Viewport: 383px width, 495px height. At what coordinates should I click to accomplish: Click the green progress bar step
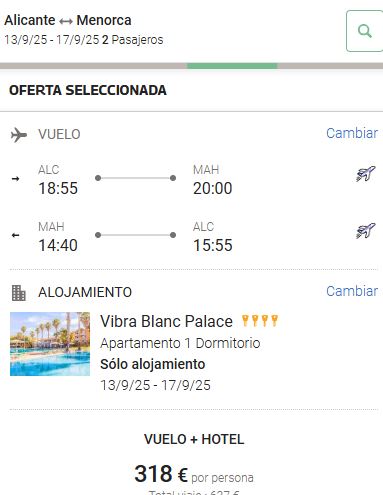click(x=232, y=66)
